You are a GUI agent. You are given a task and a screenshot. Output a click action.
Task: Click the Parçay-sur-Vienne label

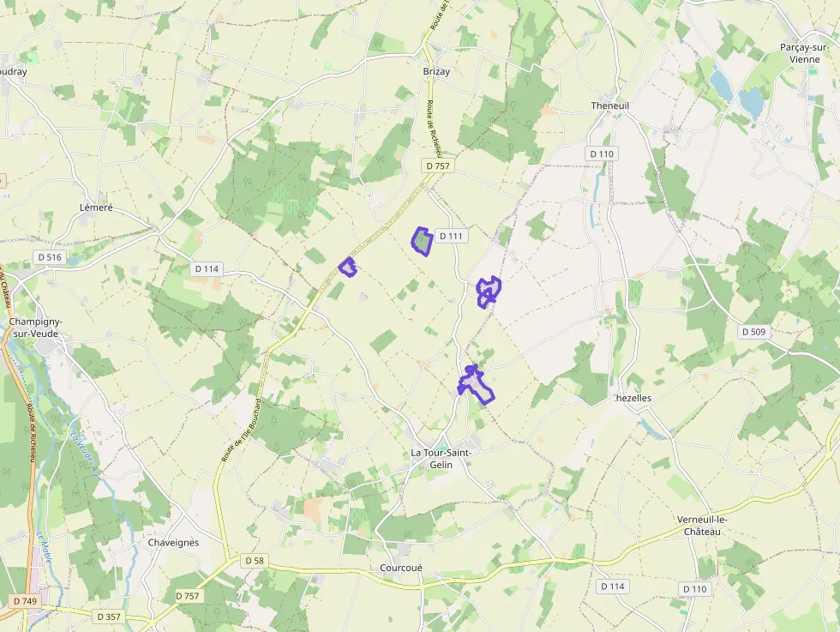tap(805, 53)
